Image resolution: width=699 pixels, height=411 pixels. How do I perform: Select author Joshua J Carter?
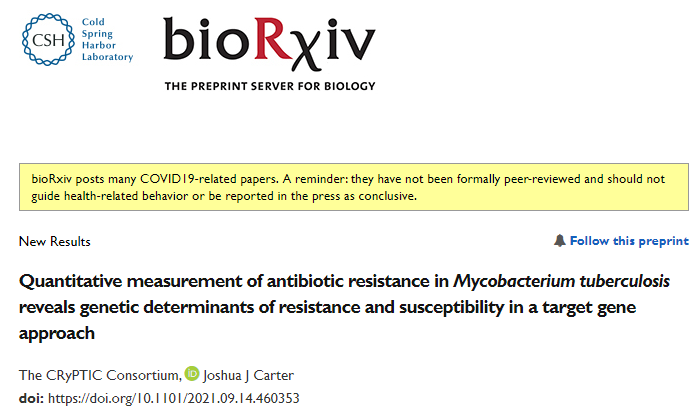pos(248,375)
